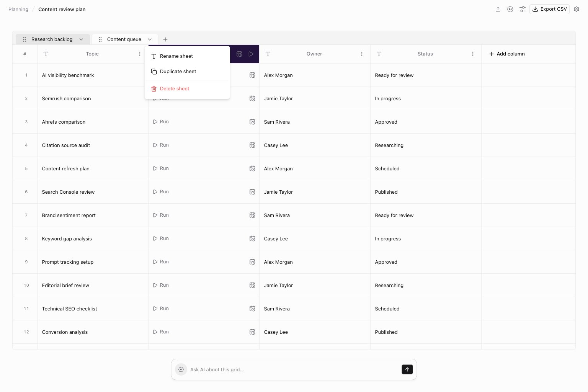Click the schedule icon in the Ahrefs comparison row

[252, 122]
